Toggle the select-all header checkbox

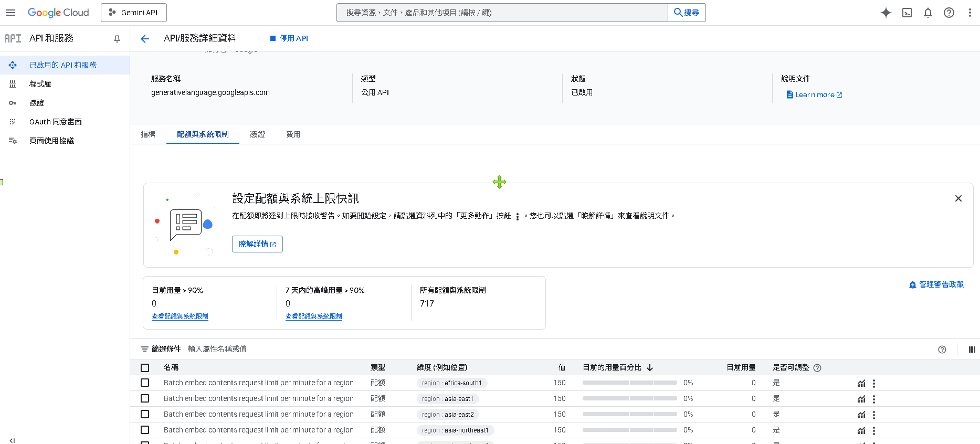coord(145,368)
